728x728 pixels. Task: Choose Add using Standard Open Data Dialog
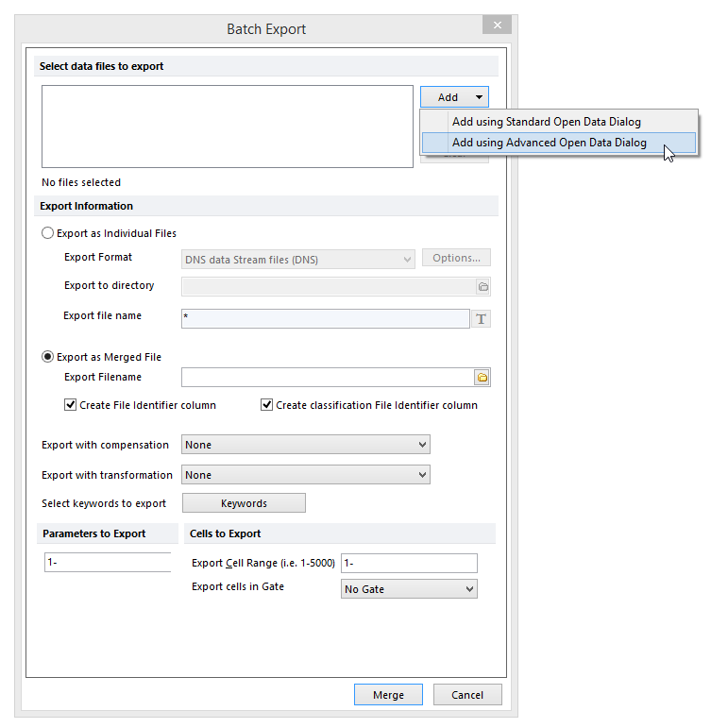pos(546,122)
